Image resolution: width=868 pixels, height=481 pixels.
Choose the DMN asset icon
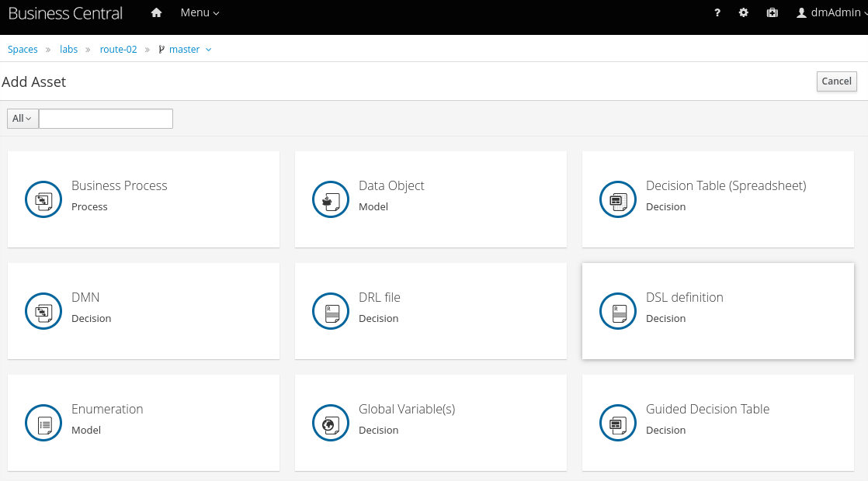tap(43, 311)
